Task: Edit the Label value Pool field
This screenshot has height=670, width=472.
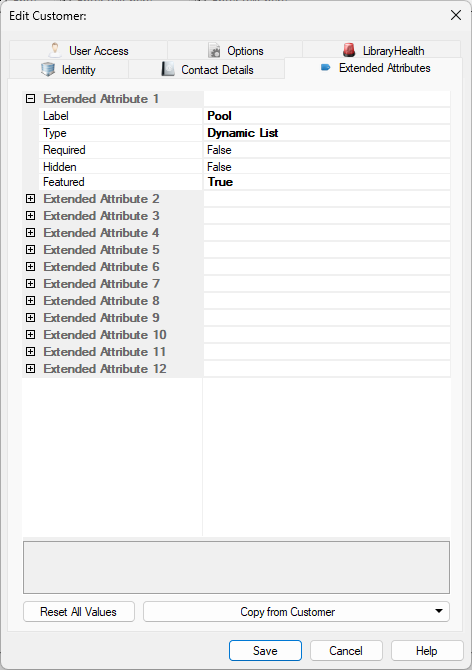Action: [327, 116]
